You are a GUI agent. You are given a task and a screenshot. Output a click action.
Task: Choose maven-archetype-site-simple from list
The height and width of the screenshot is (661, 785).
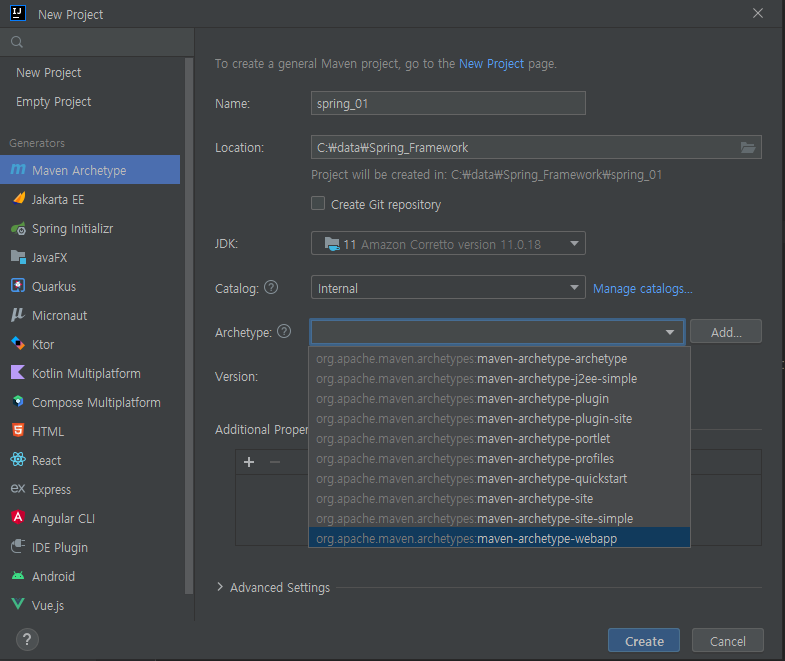pyautogui.click(x=499, y=519)
